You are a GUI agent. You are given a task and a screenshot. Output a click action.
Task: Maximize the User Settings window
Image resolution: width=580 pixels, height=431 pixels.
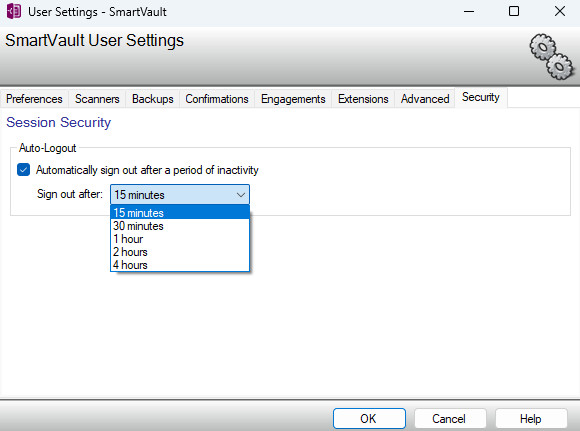514,11
